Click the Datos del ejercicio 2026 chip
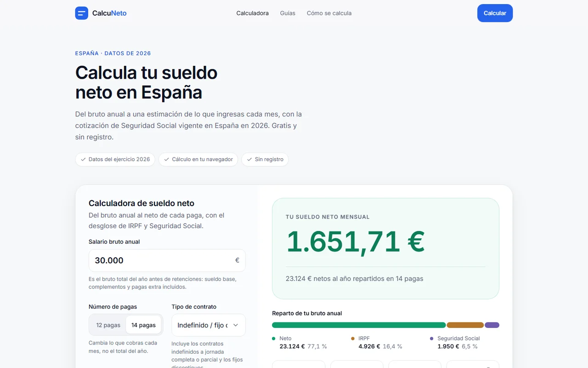This screenshot has height=368, width=588. tap(115, 159)
